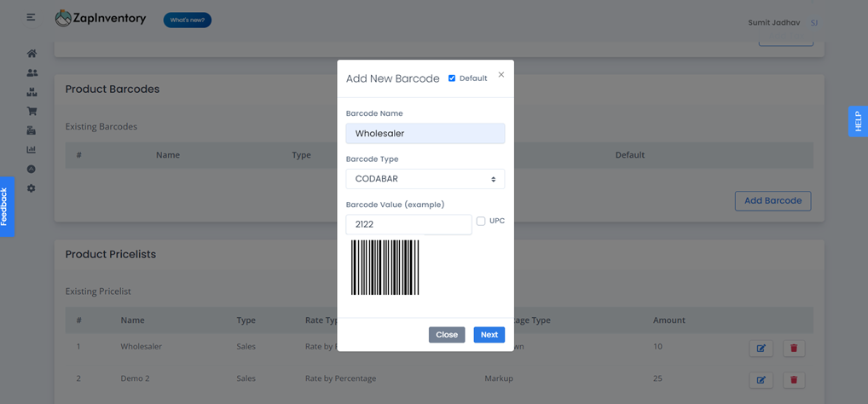
Task: Open the HELP side tab
Action: [858, 121]
